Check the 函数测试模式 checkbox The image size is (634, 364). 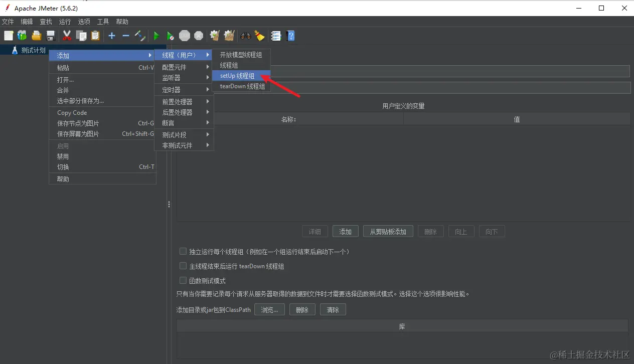[x=183, y=280]
